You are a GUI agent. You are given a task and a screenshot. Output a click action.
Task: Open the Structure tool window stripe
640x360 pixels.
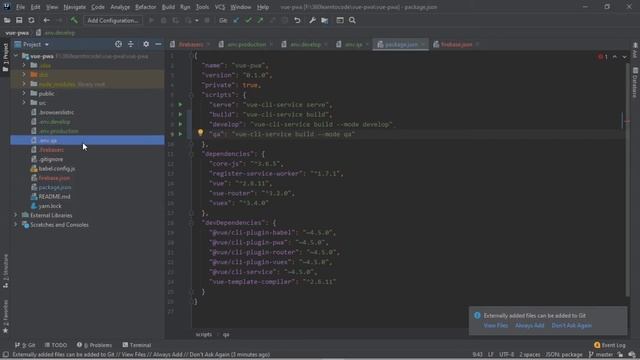click(5, 271)
